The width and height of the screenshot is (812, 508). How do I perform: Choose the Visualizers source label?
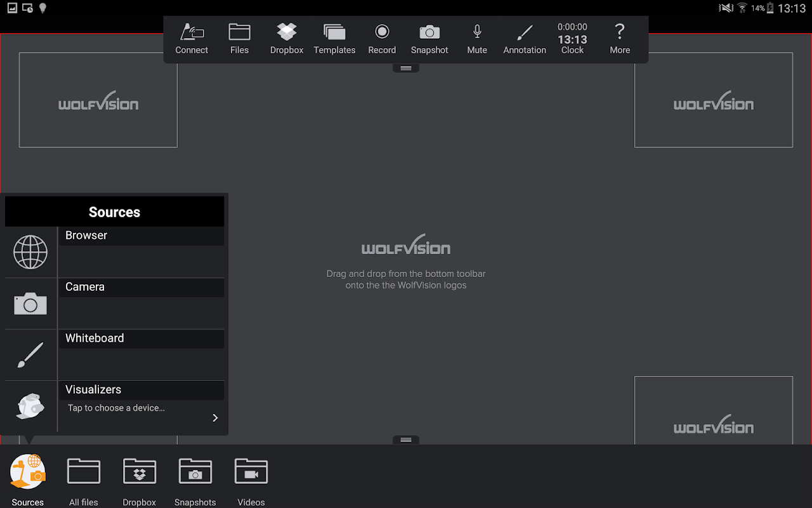pyautogui.click(x=93, y=390)
